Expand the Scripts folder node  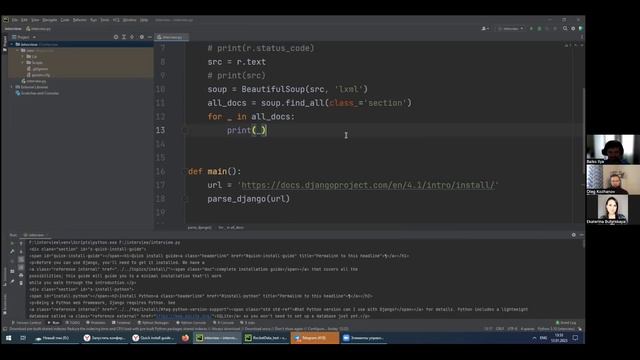pos(23,62)
